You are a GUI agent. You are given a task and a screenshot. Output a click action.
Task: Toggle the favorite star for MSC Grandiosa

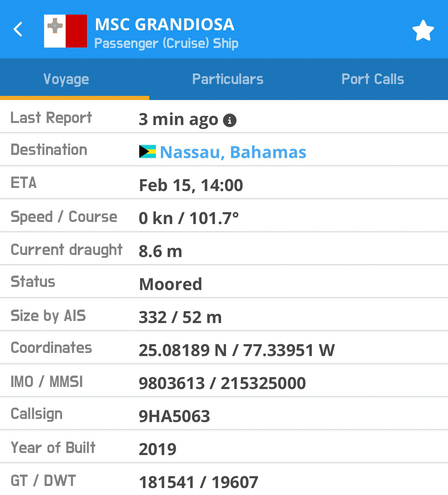pyautogui.click(x=423, y=31)
